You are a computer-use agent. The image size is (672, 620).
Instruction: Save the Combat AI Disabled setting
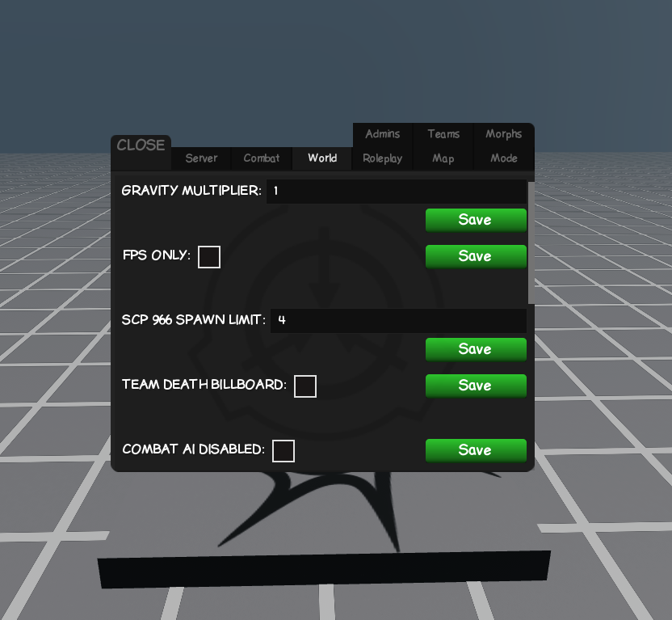[x=476, y=450]
